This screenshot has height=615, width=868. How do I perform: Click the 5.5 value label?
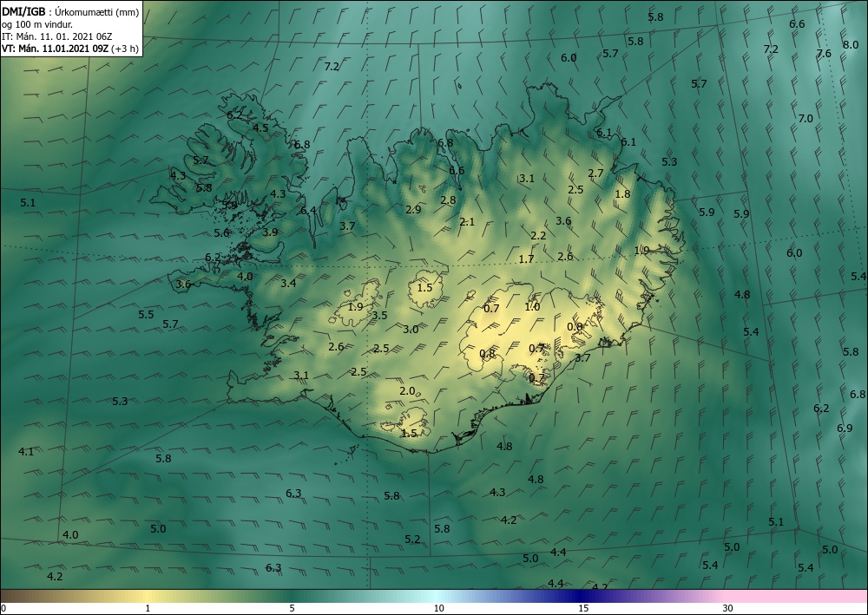146,314
